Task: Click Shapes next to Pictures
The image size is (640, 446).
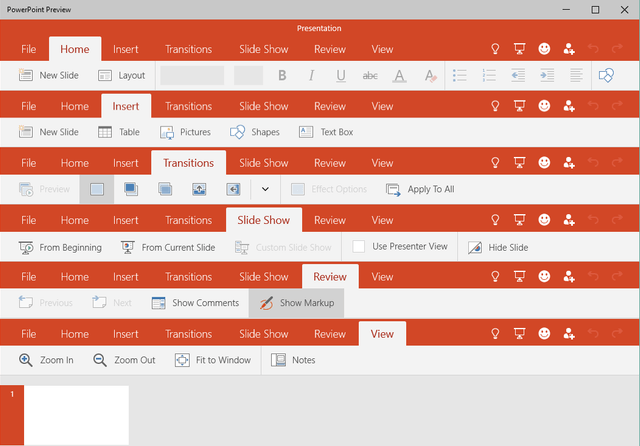Action: (255, 132)
